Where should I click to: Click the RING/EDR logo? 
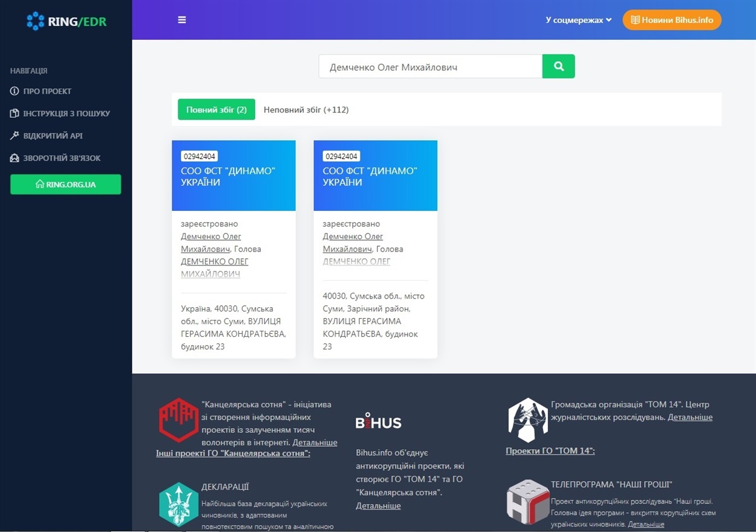[x=67, y=21]
